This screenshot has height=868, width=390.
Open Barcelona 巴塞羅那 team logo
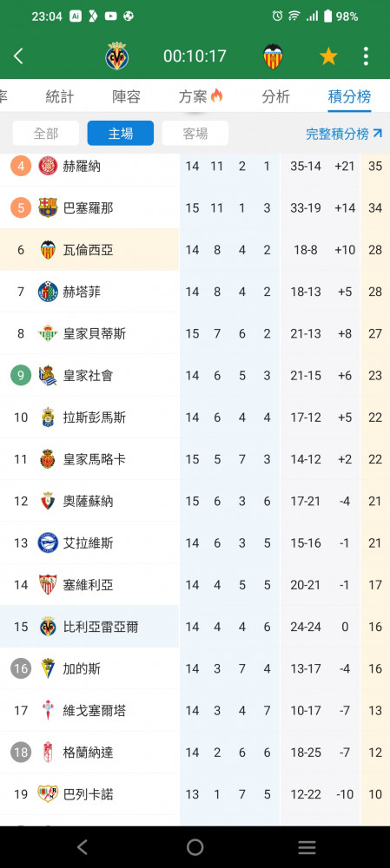pyautogui.click(x=48, y=208)
